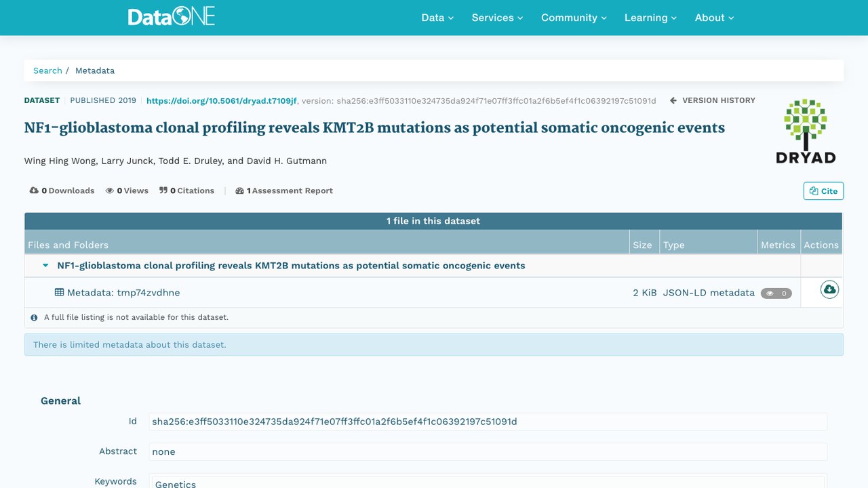Viewport: 868px width, 488px height.
Task: Open Version History
Action: 713,100
